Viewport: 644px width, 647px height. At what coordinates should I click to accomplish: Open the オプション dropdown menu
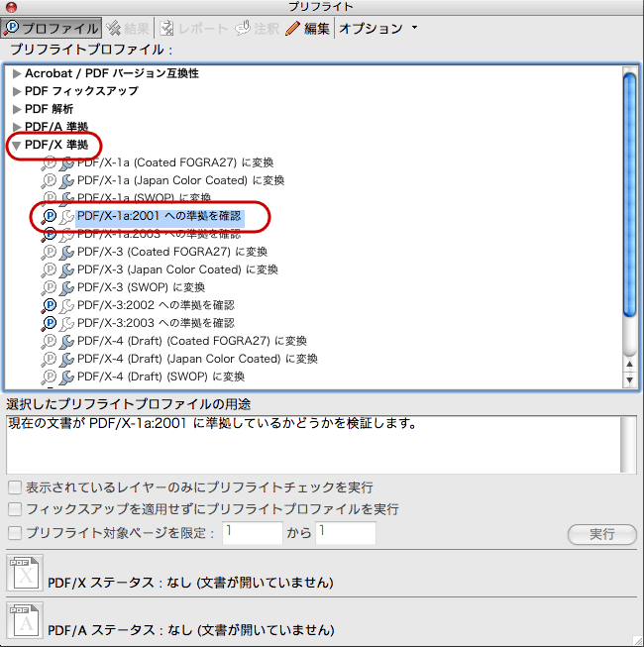point(378,28)
